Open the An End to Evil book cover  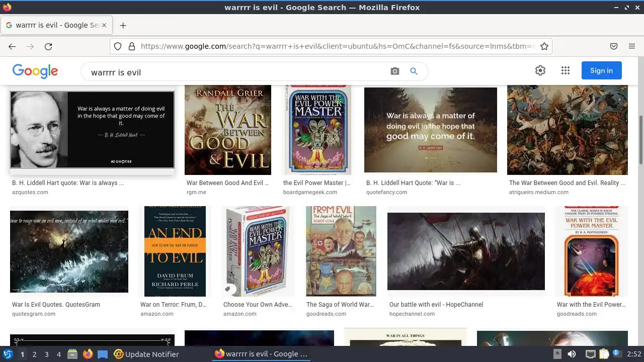(175, 251)
